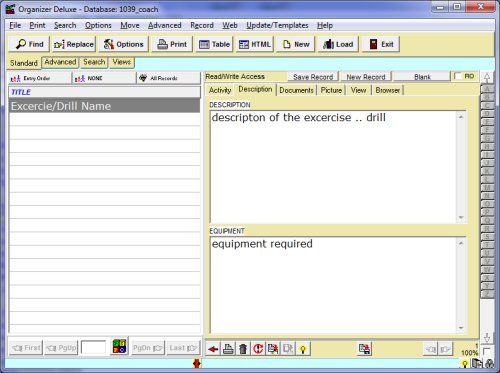Open the Advanced menu
500x373 pixels.
coord(165,25)
